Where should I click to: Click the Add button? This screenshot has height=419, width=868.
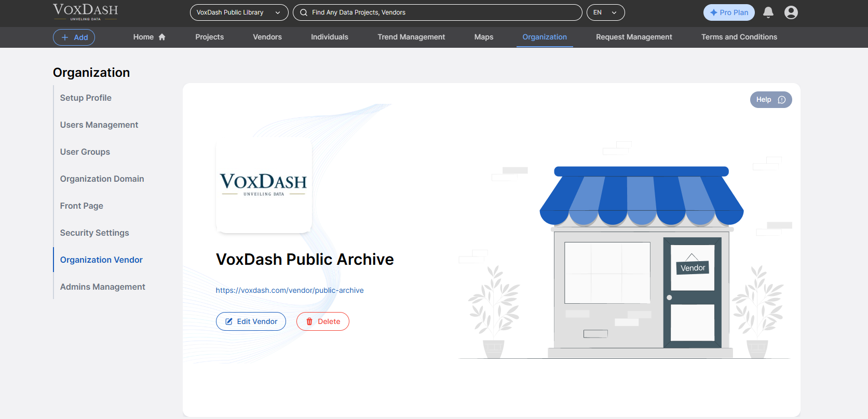[x=74, y=37]
